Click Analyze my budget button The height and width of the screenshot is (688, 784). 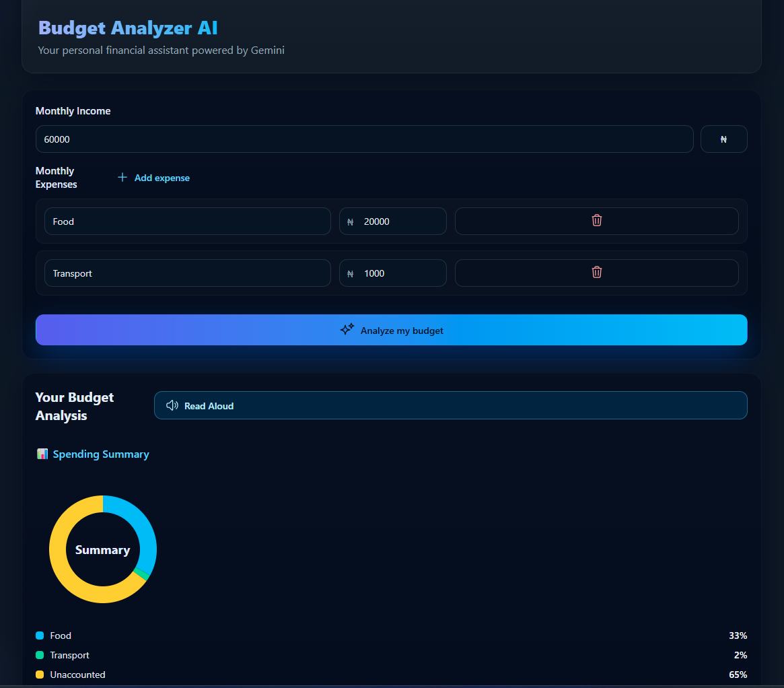392,330
